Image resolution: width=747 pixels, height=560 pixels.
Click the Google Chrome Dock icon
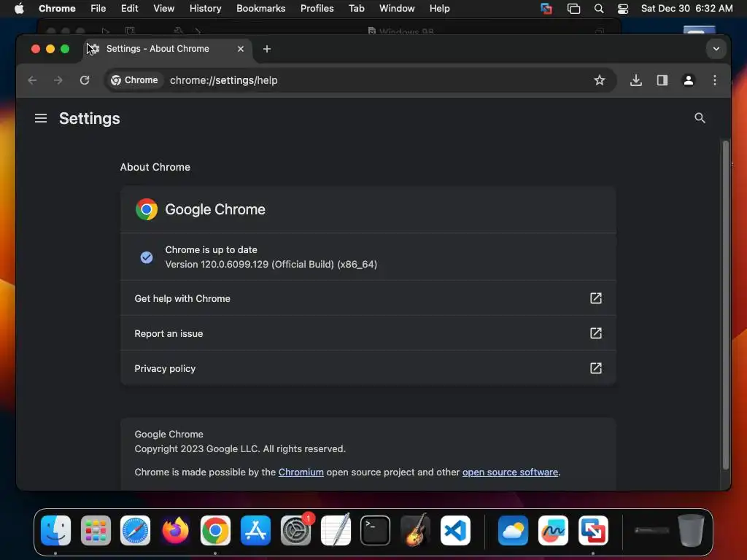point(215,530)
